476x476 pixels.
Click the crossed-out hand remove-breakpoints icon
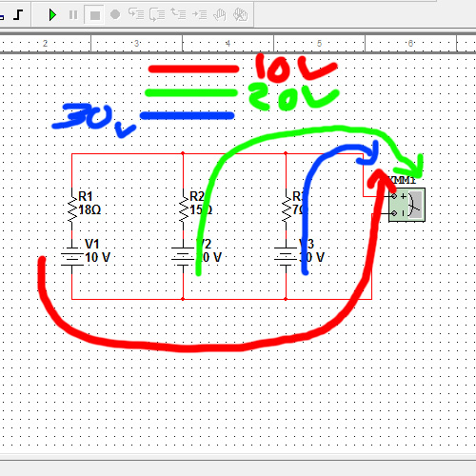(240, 14)
